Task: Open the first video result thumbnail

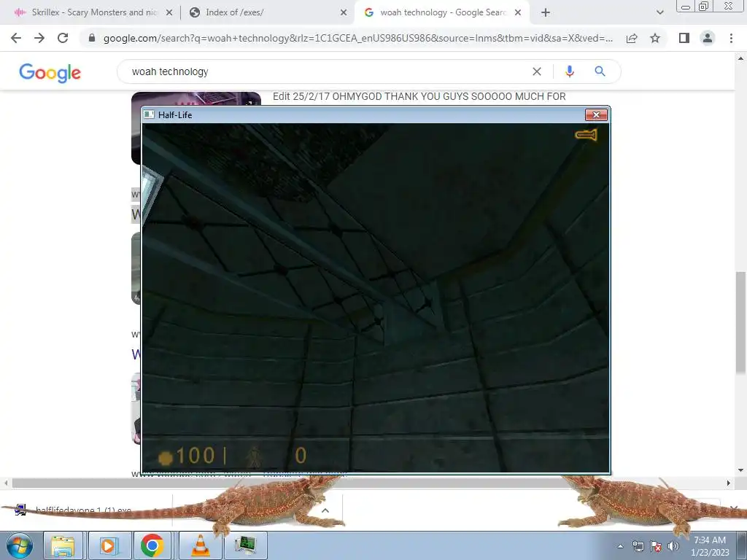Action: [x=196, y=99]
